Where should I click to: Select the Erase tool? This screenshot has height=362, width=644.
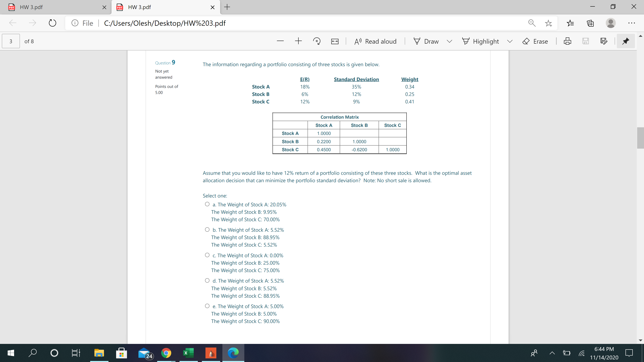535,41
